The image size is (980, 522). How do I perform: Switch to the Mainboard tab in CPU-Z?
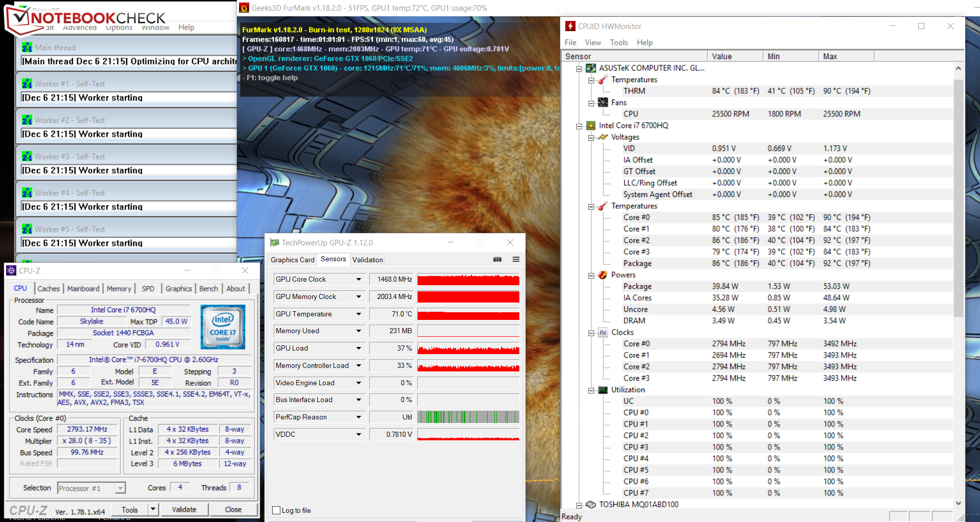point(83,288)
